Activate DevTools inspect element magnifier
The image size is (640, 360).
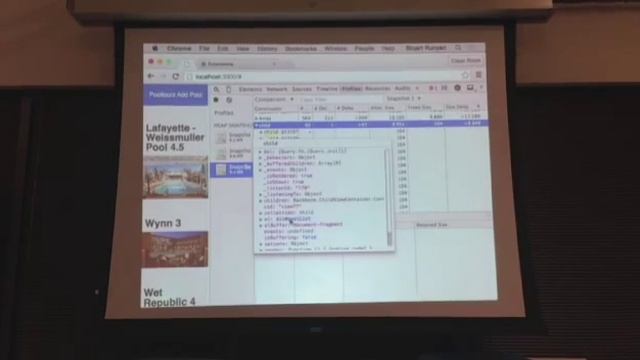[217, 89]
